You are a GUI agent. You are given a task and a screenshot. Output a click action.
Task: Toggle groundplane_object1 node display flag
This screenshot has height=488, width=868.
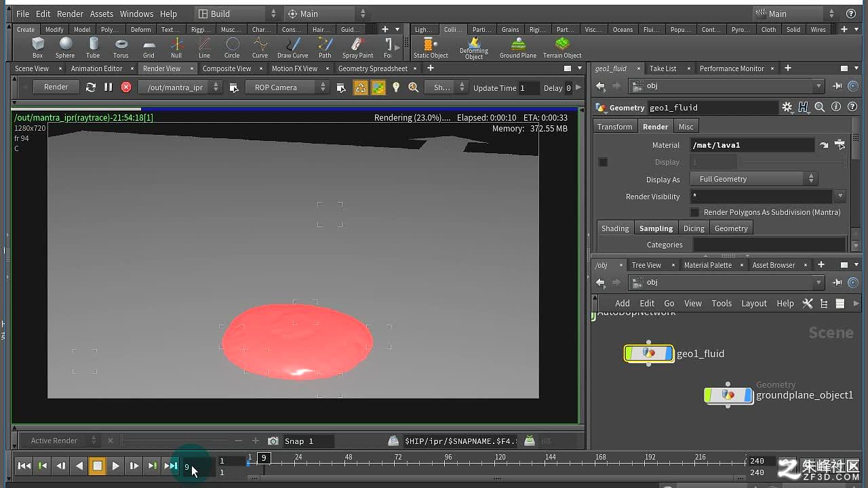point(749,395)
